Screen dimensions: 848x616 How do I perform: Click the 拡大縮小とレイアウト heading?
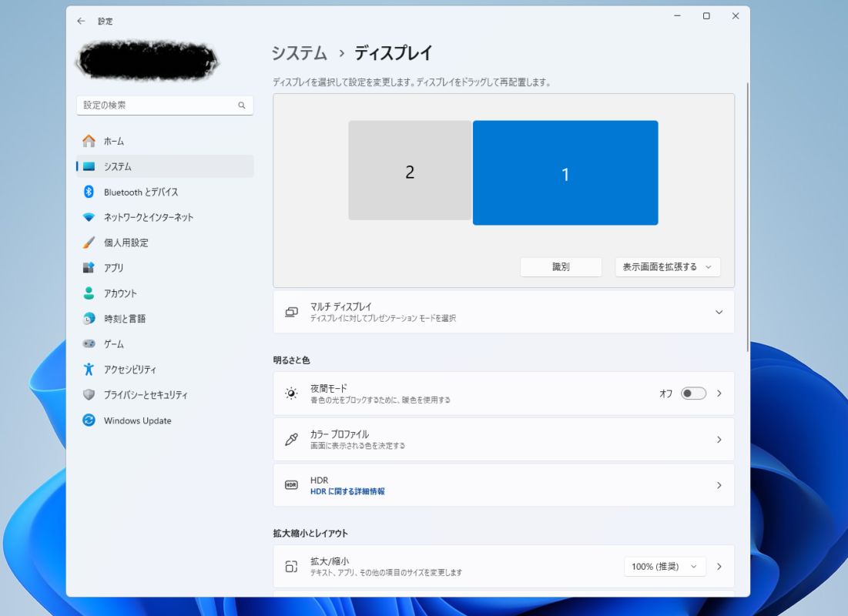(x=310, y=534)
